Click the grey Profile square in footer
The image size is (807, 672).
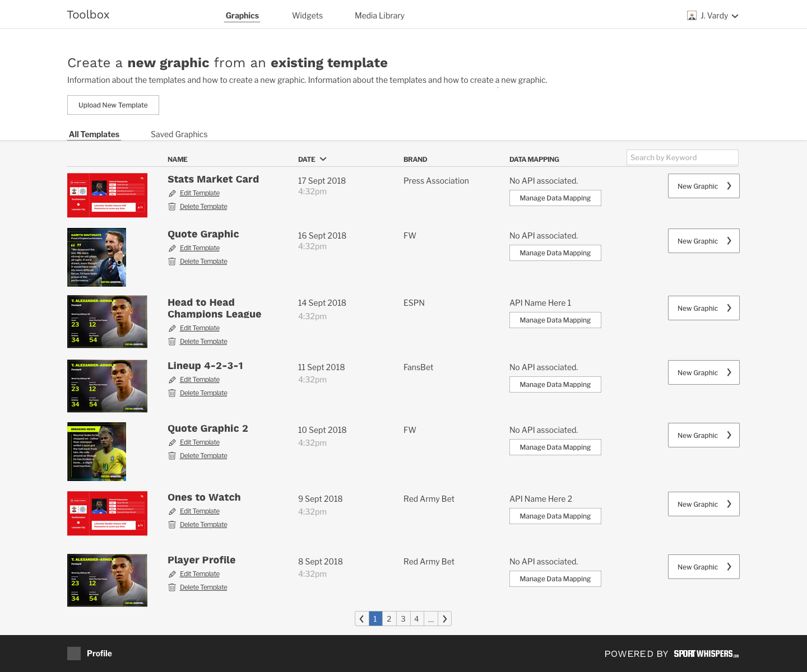click(x=74, y=654)
